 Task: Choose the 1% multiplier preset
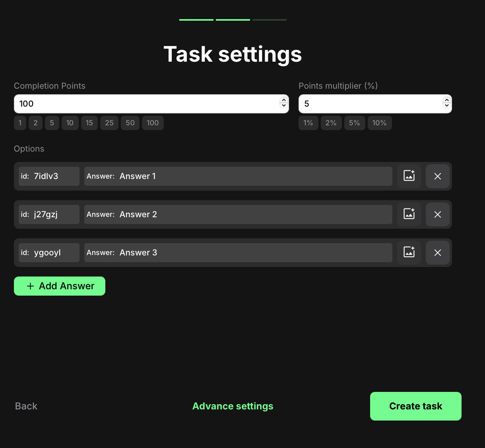coord(308,123)
